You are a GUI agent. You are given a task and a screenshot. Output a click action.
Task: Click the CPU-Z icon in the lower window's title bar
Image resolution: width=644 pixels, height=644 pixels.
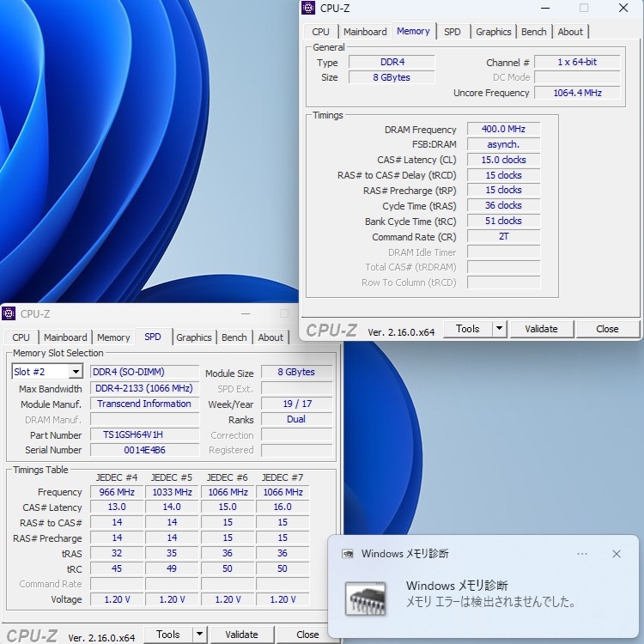point(9,314)
